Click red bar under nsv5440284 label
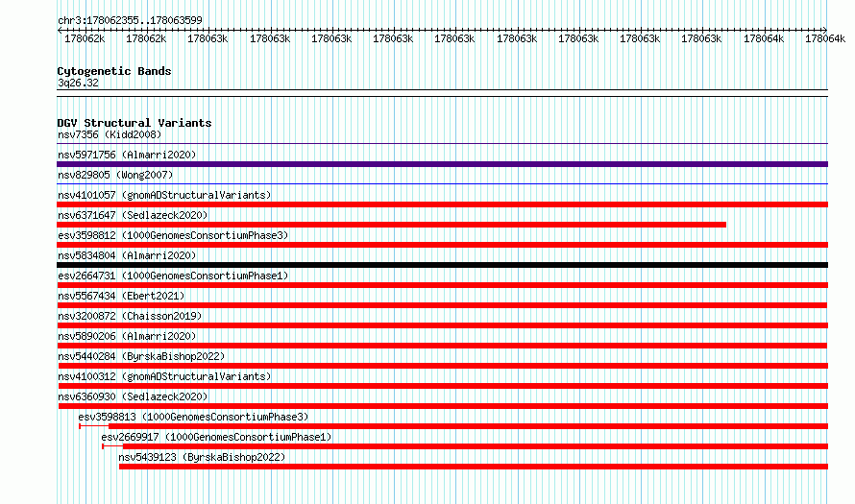The image size is (855, 504). (443, 366)
